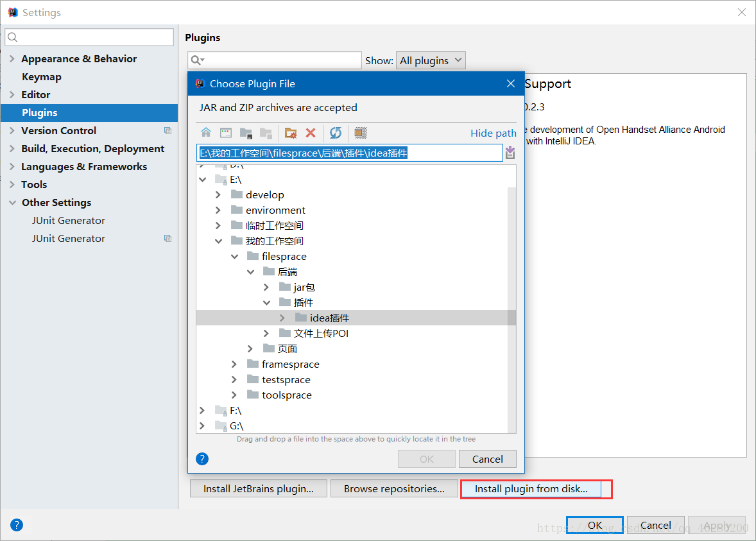Click the refresh-path icon beside the path field
This screenshot has width=756, height=541.
point(510,153)
